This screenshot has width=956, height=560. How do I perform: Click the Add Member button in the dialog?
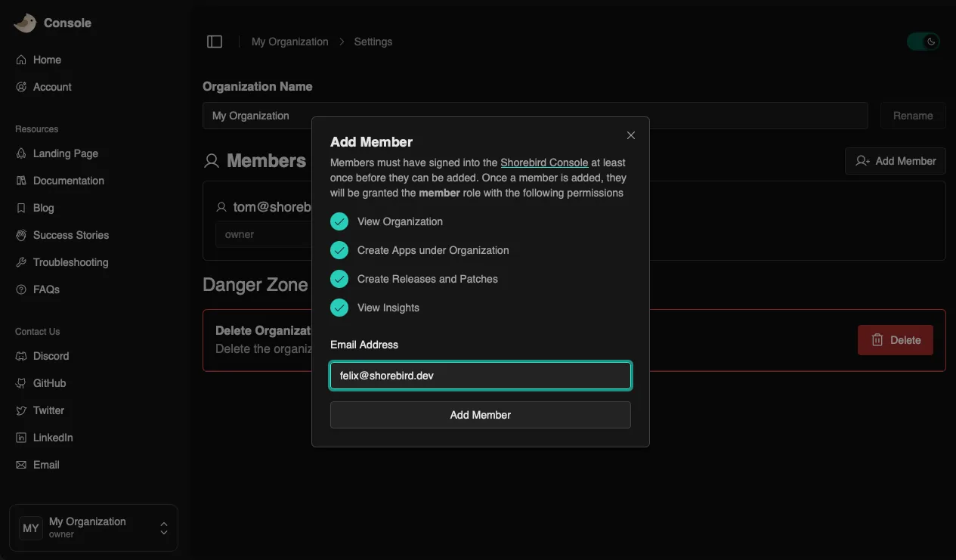(480, 414)
